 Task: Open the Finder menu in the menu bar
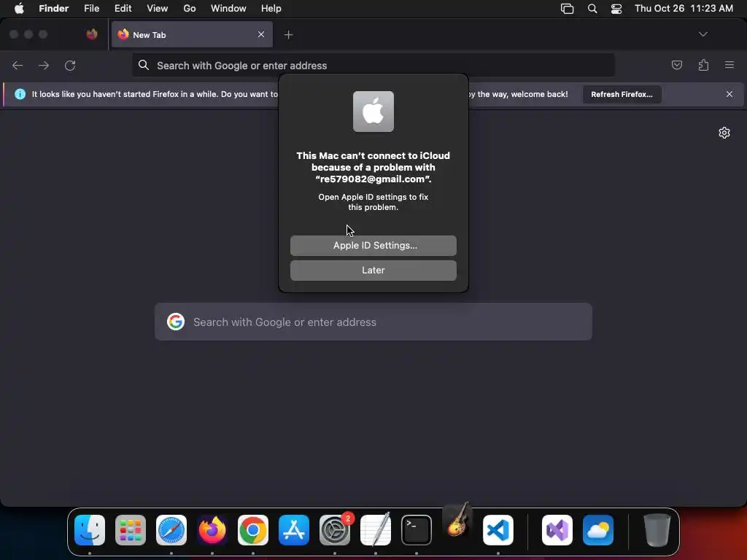click(x=54, y=8)
